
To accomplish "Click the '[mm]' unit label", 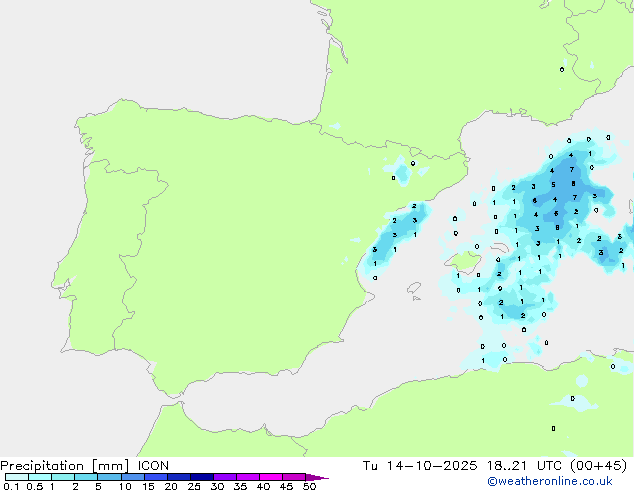I will coord(111,466).
